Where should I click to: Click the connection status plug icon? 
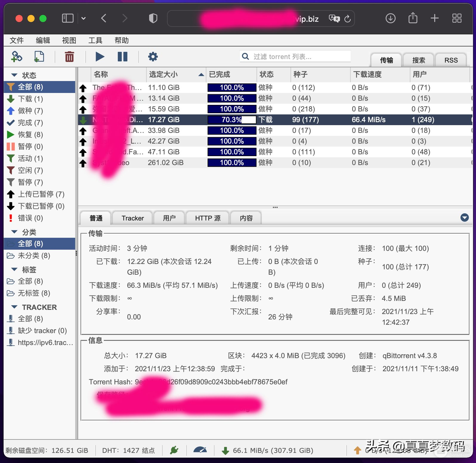174,450
